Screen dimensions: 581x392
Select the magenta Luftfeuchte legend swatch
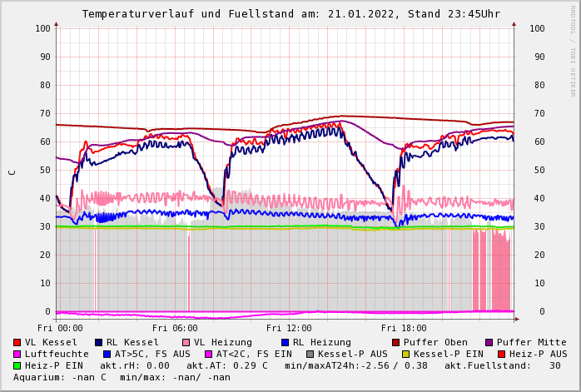17,354
